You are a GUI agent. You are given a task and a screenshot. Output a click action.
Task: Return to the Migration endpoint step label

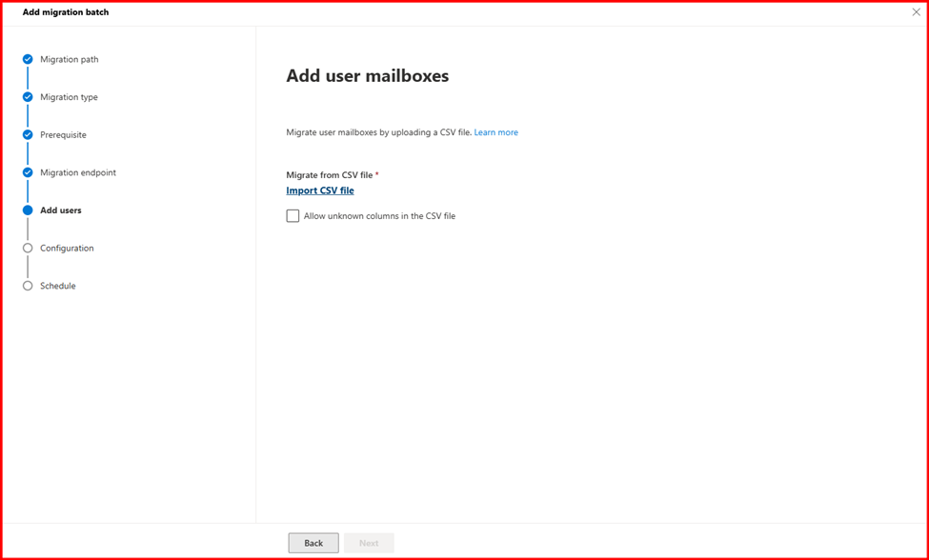click(78, 172)
